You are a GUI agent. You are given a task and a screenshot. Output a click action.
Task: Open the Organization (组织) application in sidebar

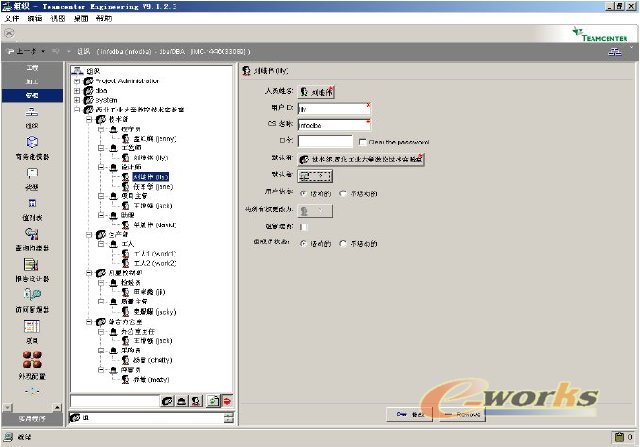click(32, 114)
